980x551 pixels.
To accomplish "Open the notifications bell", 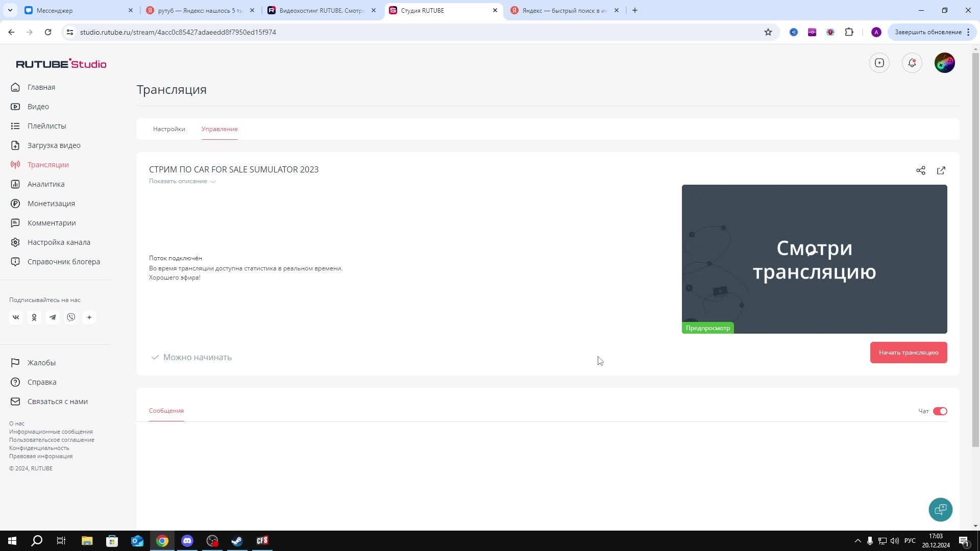I will 912,63.
